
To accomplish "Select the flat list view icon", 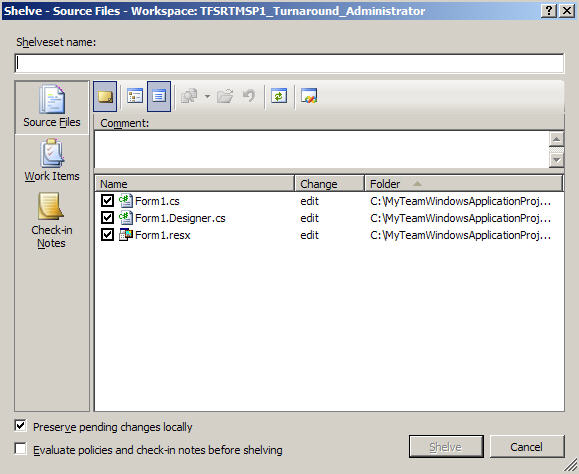I will pos(159,97).
